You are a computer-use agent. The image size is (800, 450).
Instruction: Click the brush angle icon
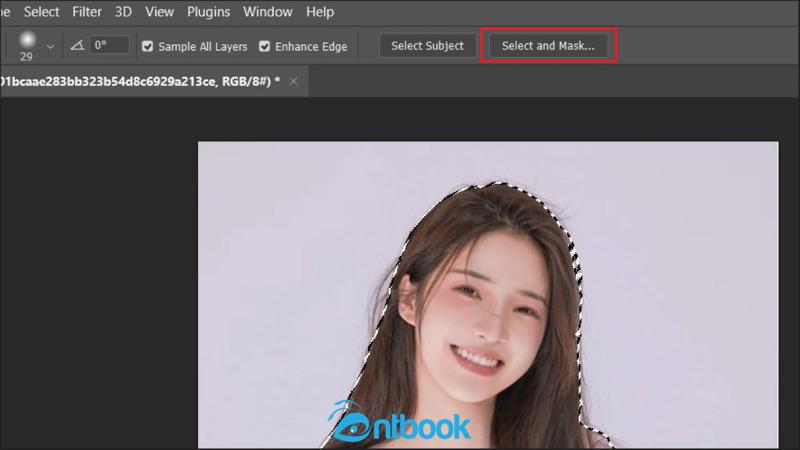coord(77,45)
